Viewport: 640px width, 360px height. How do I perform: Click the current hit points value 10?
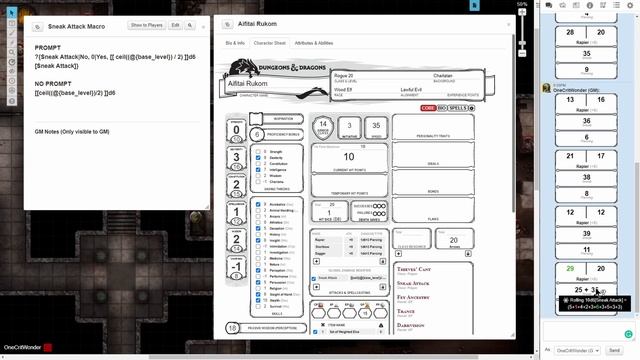(x=349, y=157)
